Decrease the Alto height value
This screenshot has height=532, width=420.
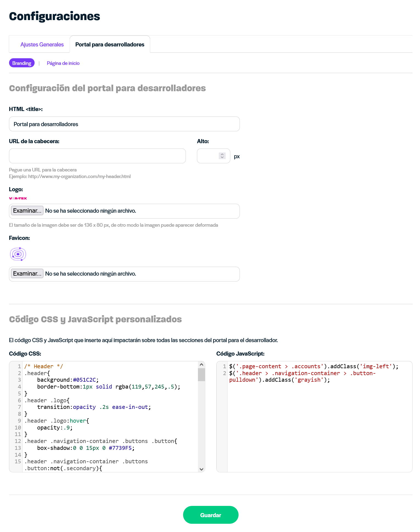coord(222,157)
